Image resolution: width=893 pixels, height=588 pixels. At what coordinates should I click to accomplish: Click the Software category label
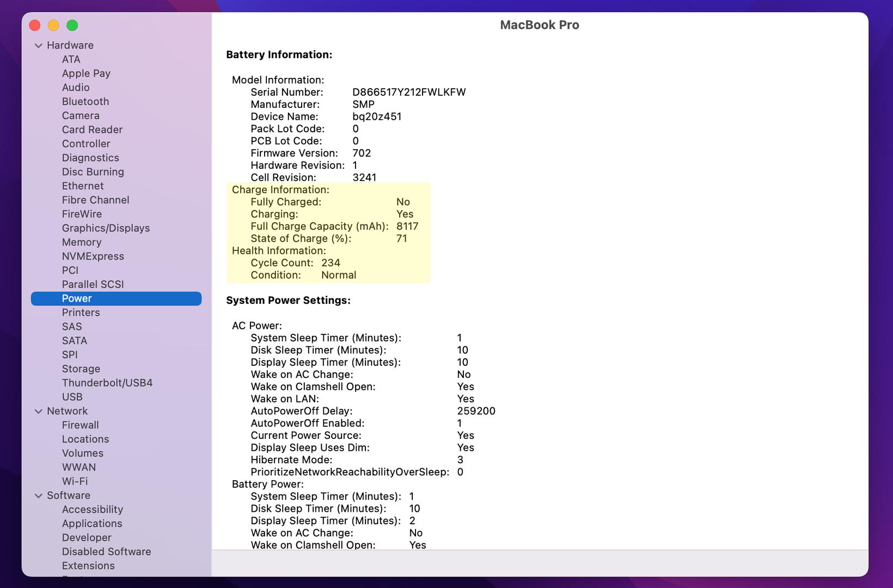[69, 496]
